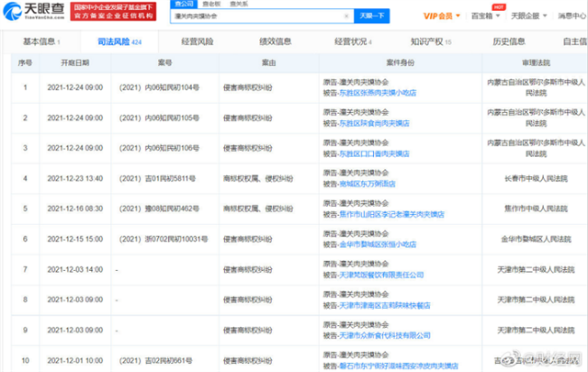Viewport: 588px width, 372px height.
Task: Click 天津市第二中级人民法院 in row 7
Action: pos(536,270)
